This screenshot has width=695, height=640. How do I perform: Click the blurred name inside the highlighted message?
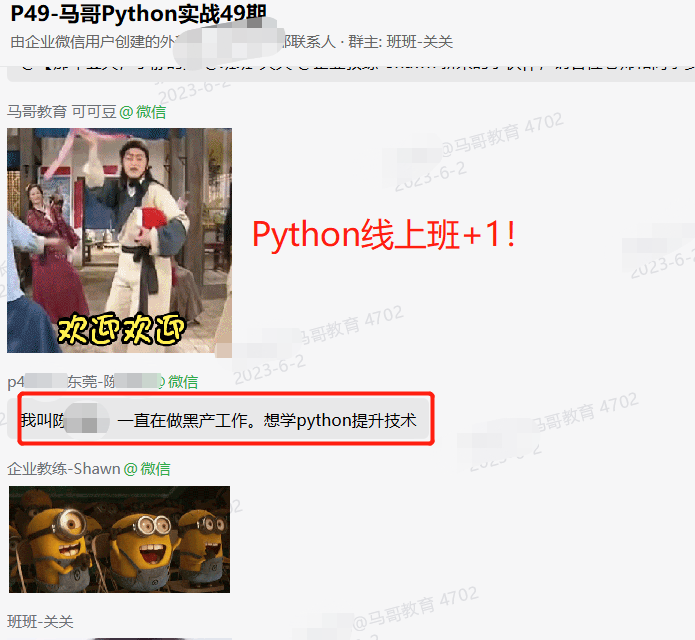88,421
